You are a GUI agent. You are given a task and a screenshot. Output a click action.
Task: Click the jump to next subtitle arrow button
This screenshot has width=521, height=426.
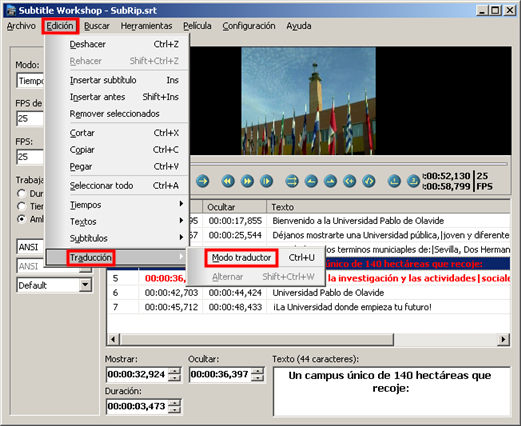point(202,181)
